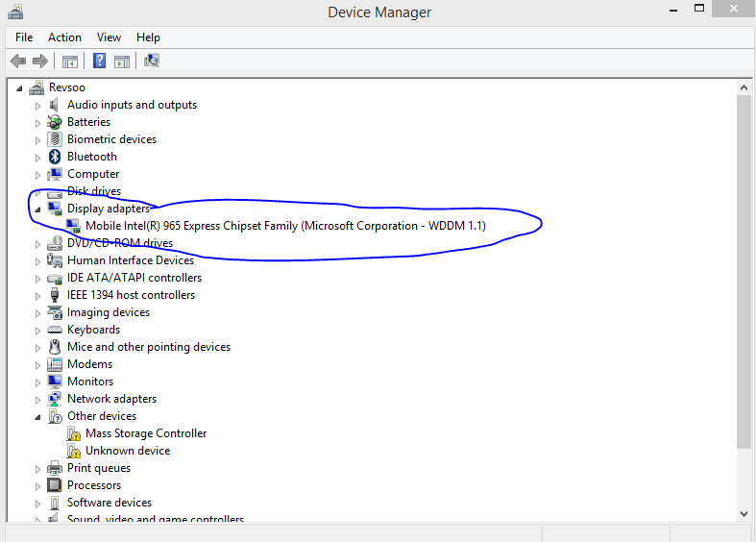Select the Unknown device entry
The width and height of the screenshot is (756, 542).
pyautogui.click(x=128, y=451)
